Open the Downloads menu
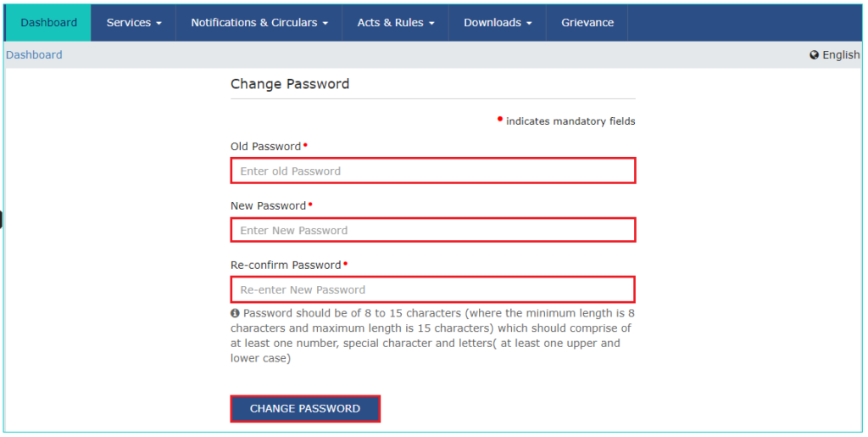This screenshot has height=437, width=868. (498, 23)
